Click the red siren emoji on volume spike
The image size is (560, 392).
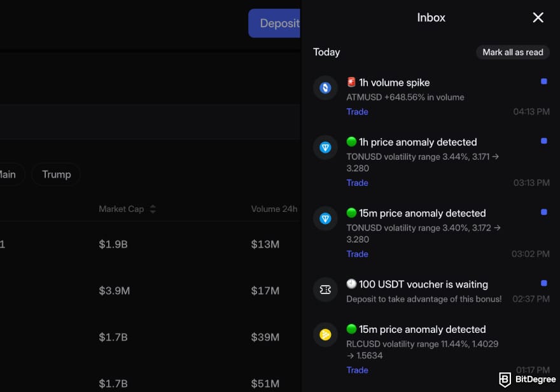351,82
